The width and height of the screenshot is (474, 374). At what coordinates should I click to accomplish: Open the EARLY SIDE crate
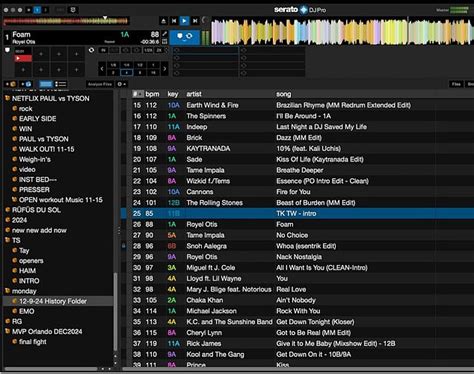point(37,119)
